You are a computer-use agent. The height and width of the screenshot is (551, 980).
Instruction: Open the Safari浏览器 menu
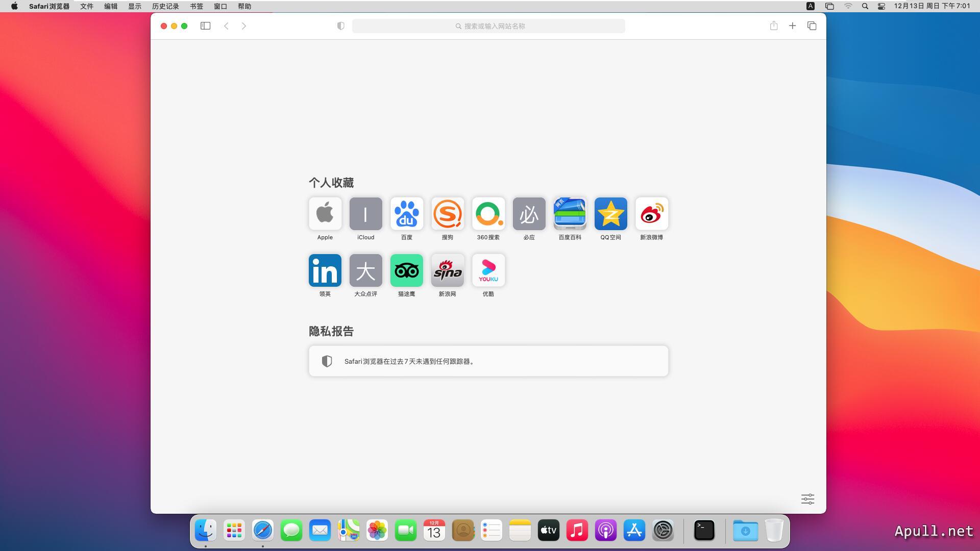click(49, 6)
